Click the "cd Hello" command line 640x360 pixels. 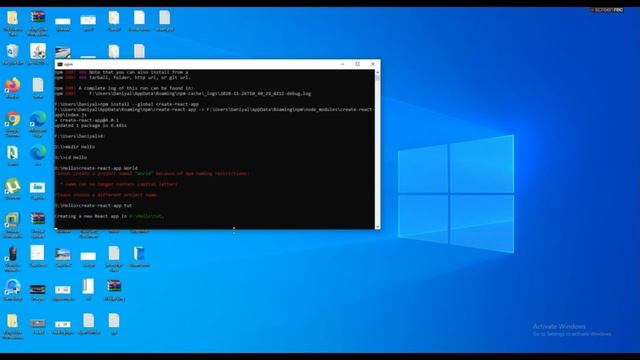point(71,157)
